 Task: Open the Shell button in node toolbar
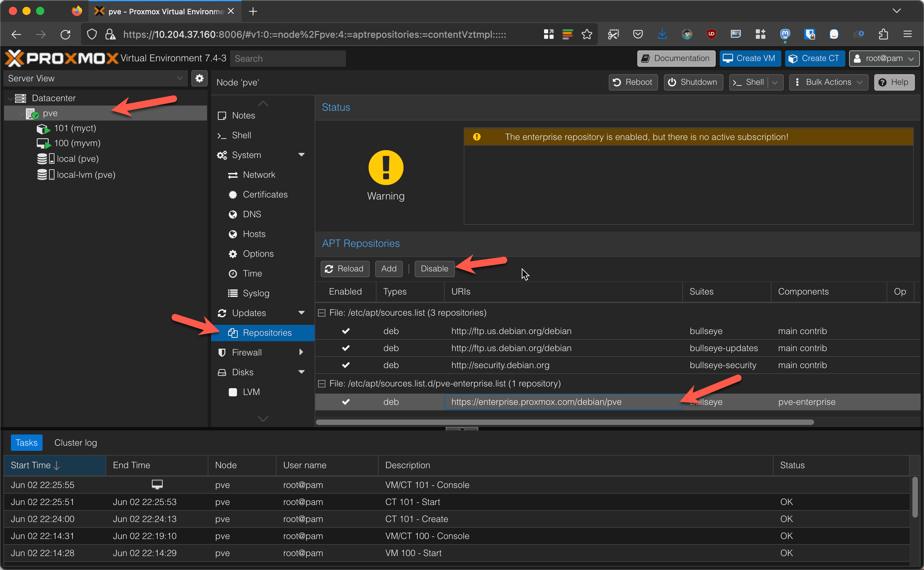coord(748,82)
